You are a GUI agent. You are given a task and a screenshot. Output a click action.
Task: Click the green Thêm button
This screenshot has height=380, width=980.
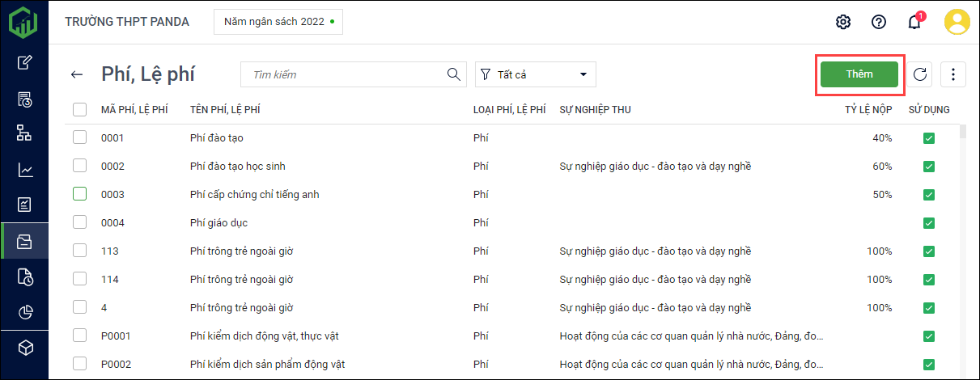[859, 74]
